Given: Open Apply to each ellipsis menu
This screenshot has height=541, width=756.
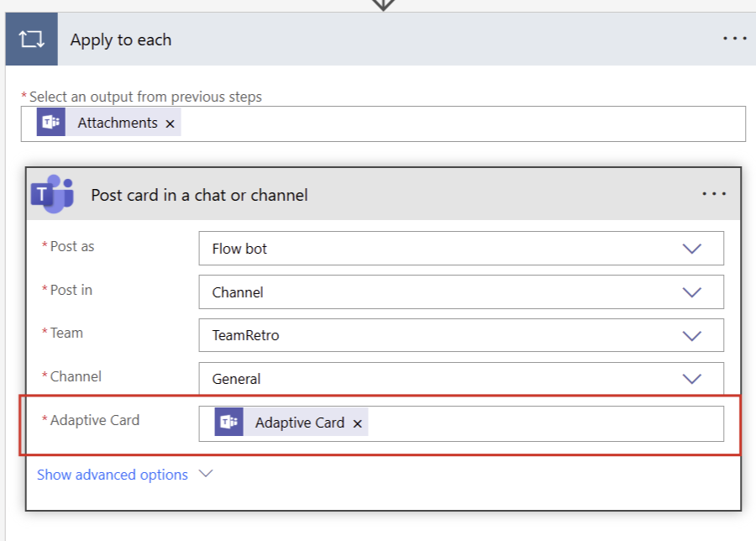Looking at the screenshot, I should click(x=734, y=38).
